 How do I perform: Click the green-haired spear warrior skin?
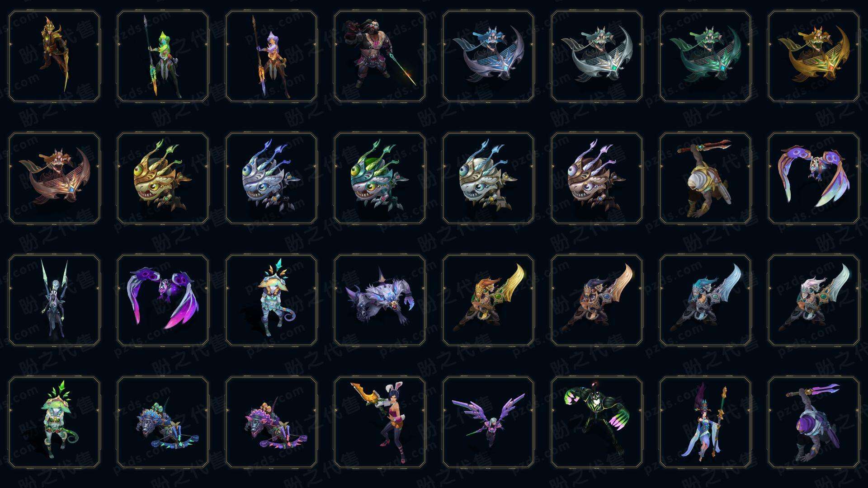[163, 56]
